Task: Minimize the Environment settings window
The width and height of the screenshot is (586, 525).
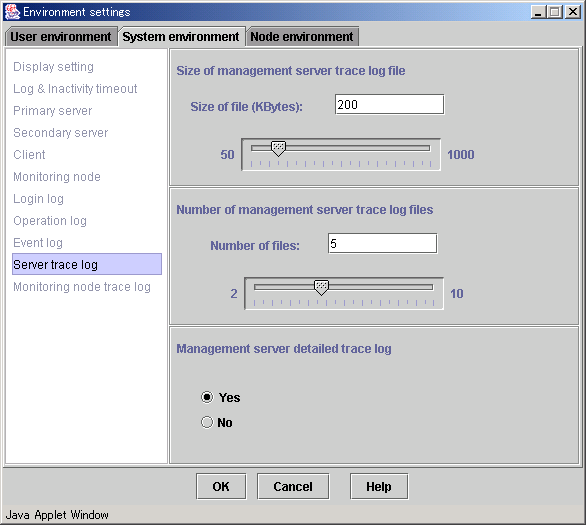Action: tap(538, 12)
